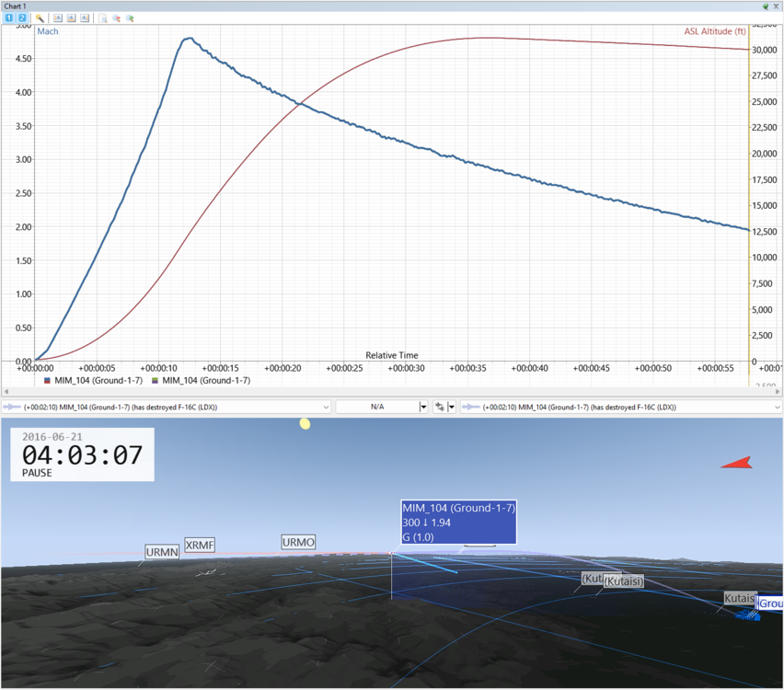Select the right axis alignment chart icon

(x=85, y=18)
